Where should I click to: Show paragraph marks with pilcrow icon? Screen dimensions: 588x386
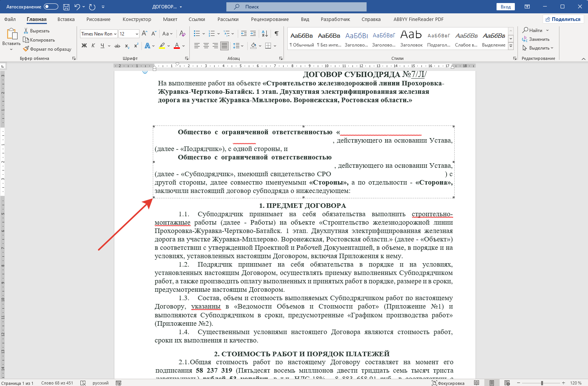[277, 34]
